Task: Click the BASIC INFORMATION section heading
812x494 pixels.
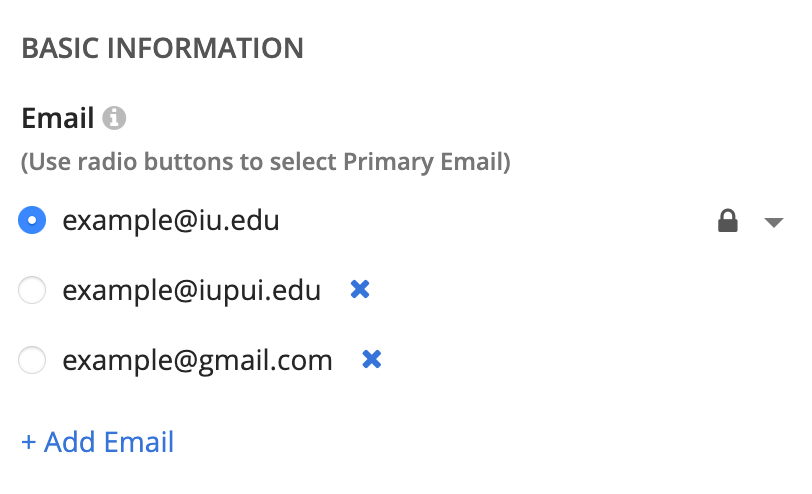Action: (163, 48)
